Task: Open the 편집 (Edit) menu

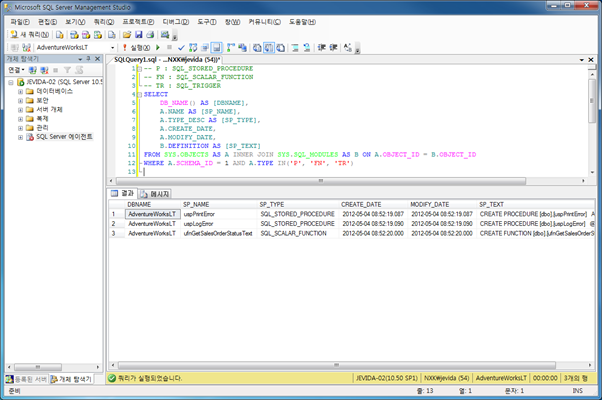Action: 48,22
